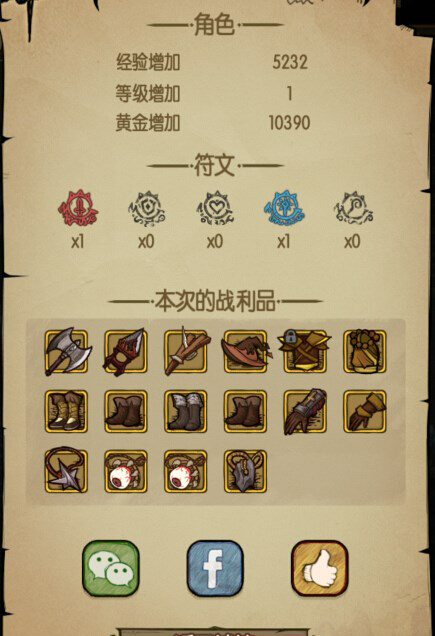Select the red spearhead weapon loot item

(x=126, y=352)
